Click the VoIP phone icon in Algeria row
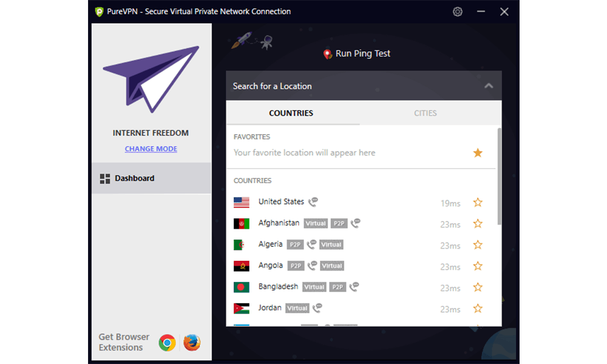Screen dimensions: 607x364 pos(311,244)
